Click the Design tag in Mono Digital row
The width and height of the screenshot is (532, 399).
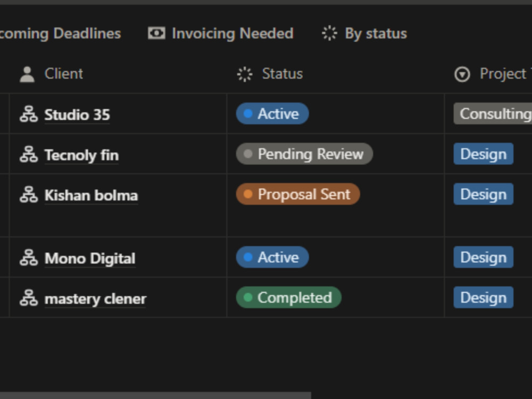(x=484, y=257)
